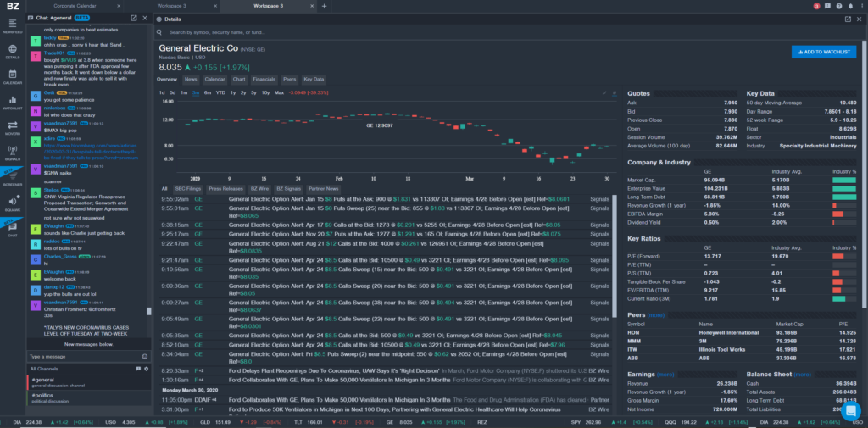Screen dimensions: 868x428
Task: Set chart range to Max
Action: pyautogui.click(x=279, y=92)
